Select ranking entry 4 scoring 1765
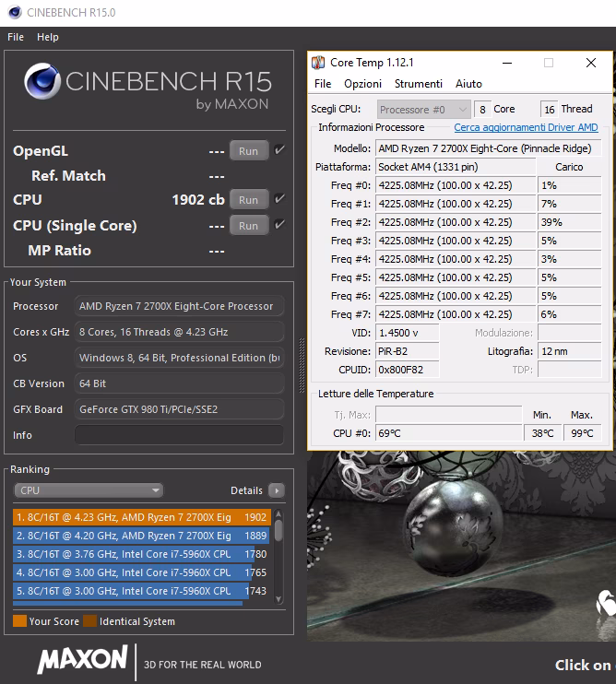Screen dimensions: 616x684 tap(142, 572)
